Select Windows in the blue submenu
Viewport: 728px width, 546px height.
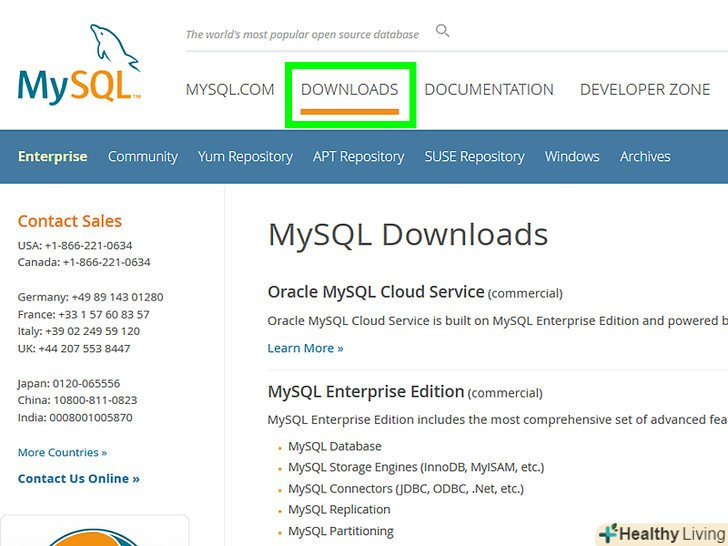(572, 156)
